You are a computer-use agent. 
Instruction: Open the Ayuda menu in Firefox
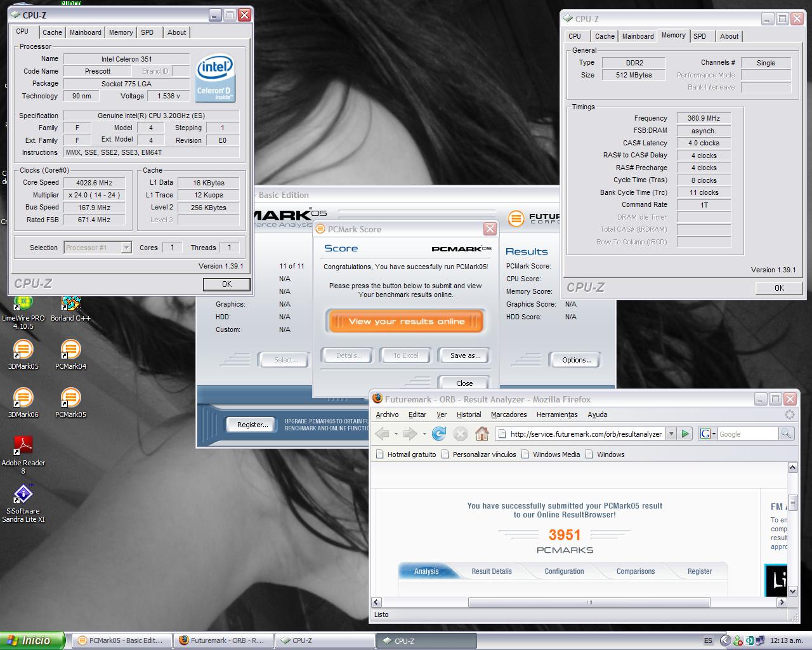[598, 415]
